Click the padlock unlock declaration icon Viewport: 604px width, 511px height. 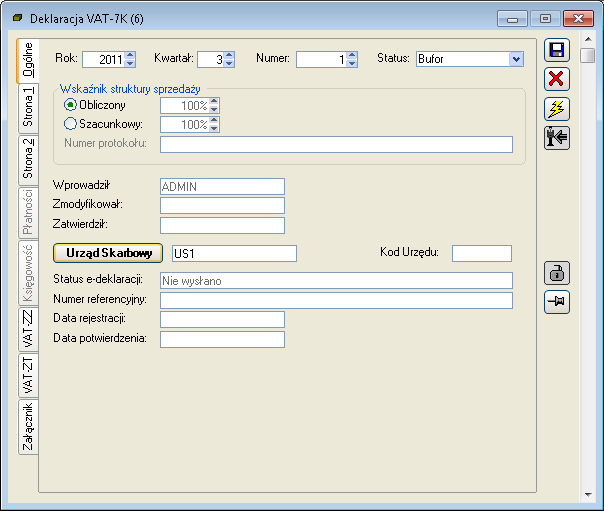click(x=557, y=273)
